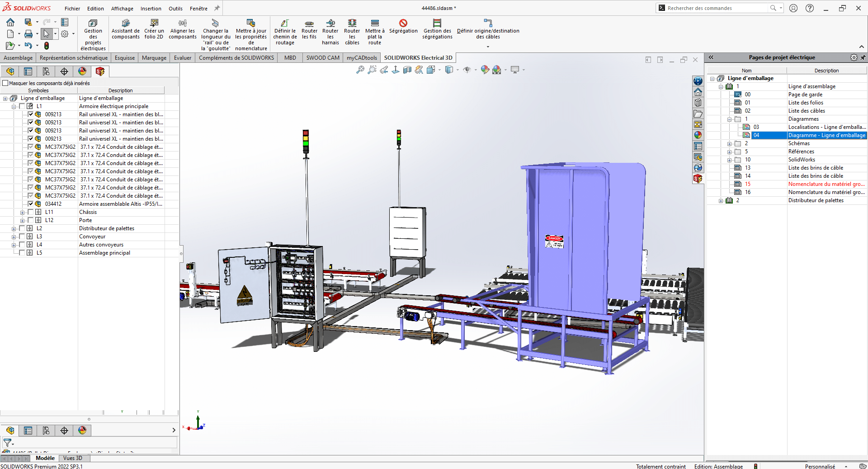Click the help question mark icon

click(x=810, y=8)
